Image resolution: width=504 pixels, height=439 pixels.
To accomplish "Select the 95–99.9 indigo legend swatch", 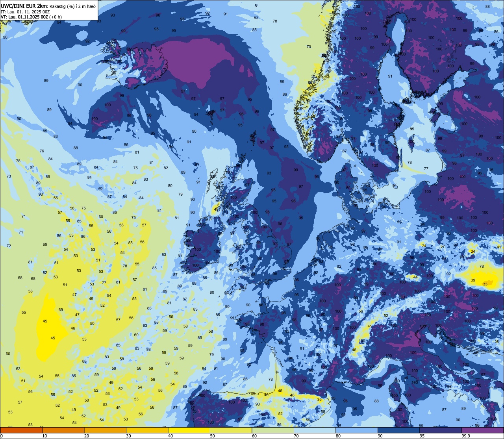I will click(441, 430).
